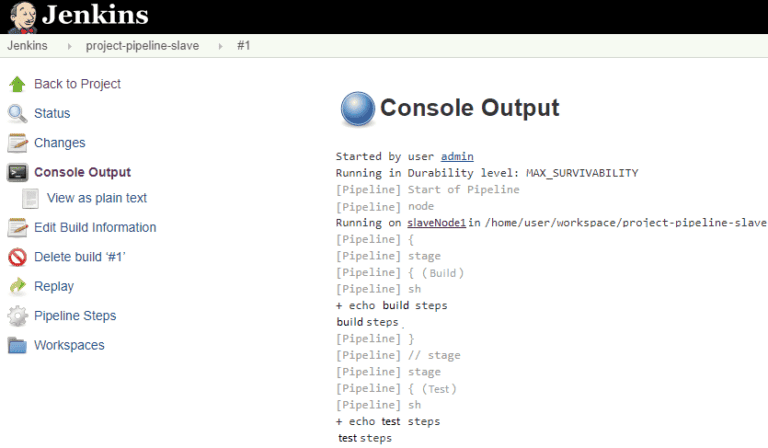The width and height of the screenshot is (768, 448).
Task: Open the Pipeline Steps sidebar link
Action: [x=75, y=316]
